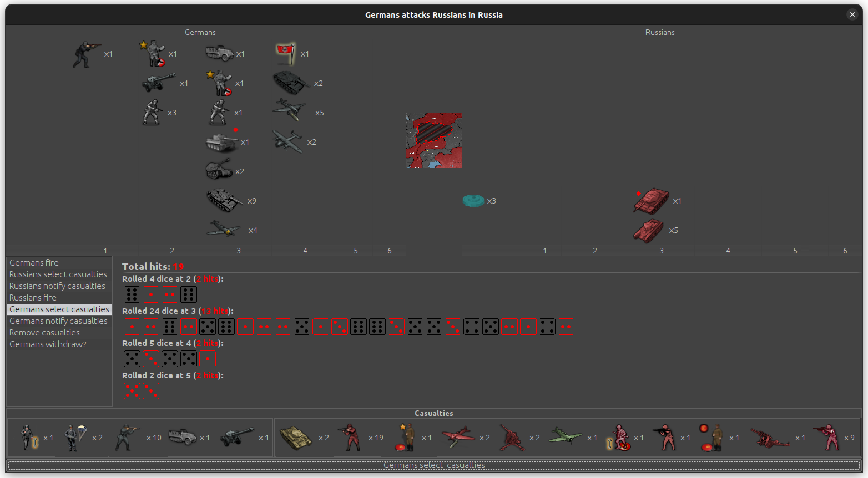Select the Russian anti-aircraft gun casualty x2
868x478 pixels.
coord(512,438)
